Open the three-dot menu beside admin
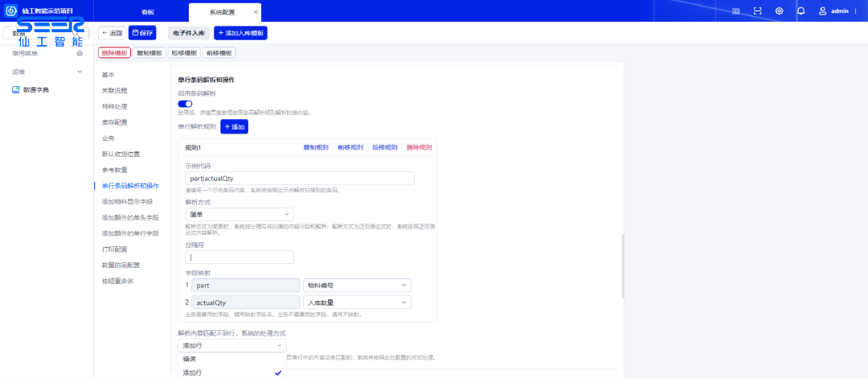Image resolution: width=868 pixels, height=379 pixels. 855,11
